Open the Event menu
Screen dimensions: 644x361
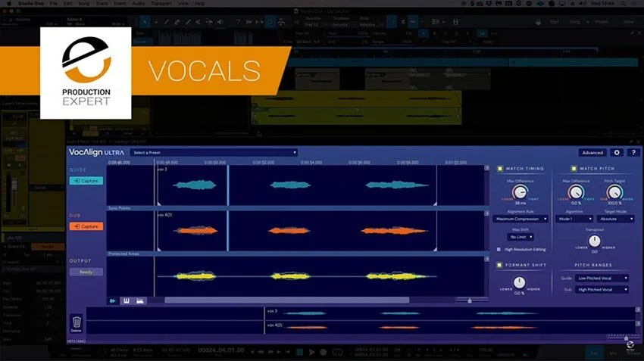[120, 3]
